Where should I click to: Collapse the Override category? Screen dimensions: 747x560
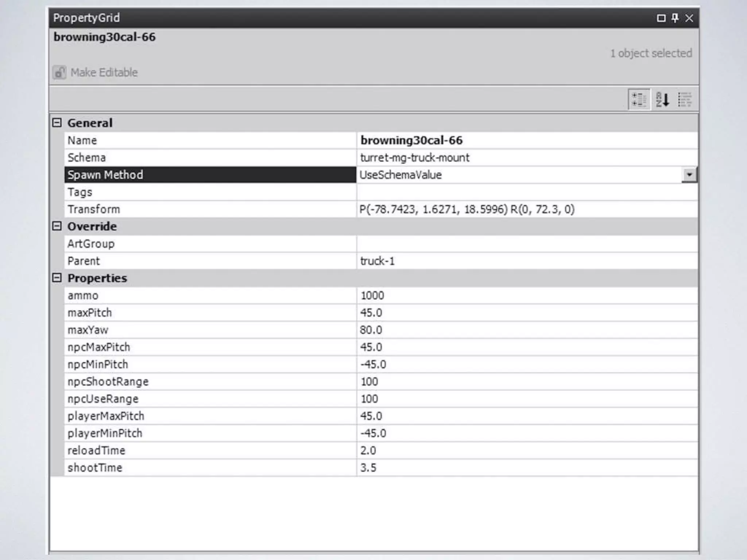(x=57, y=226)
